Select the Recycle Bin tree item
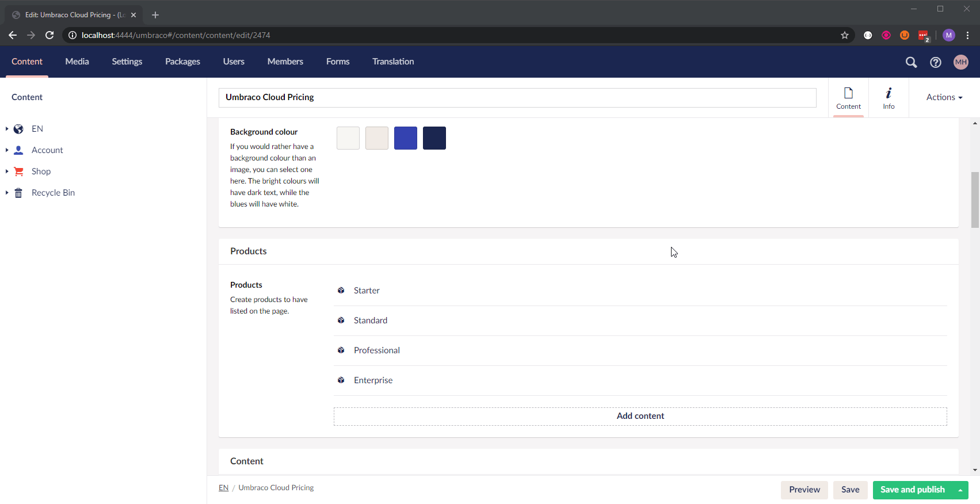The height and width of the screenshot is (504, 980). pyautogui.click(x=53, y=193)
